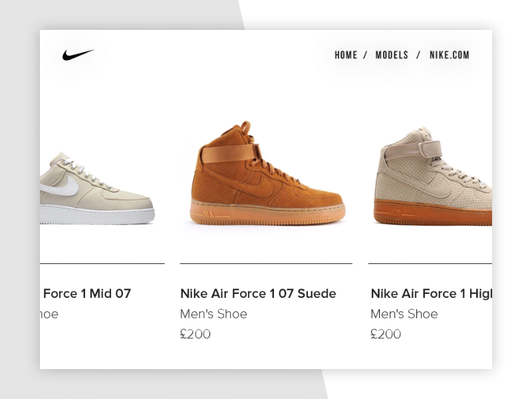Go to NIKE.COM from the navigation bar
The height and width of the screenshot is (399, 532).
[x=450, y=55]
